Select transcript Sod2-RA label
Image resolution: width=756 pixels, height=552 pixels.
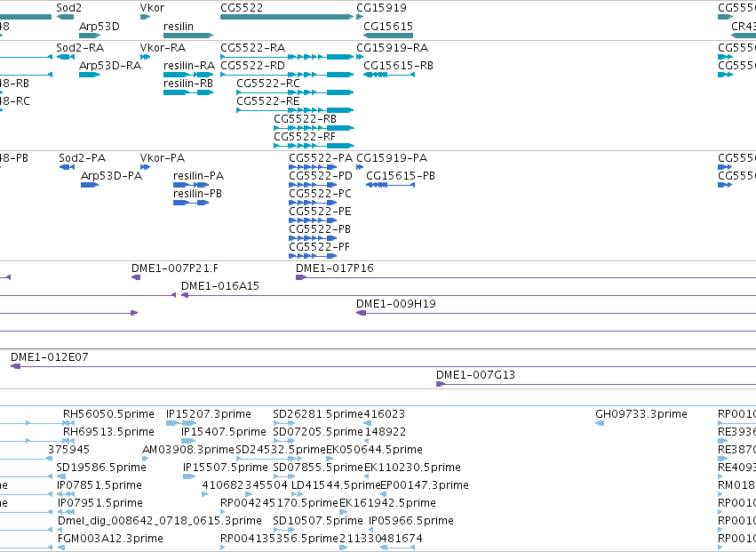click(x=80, y=48)
